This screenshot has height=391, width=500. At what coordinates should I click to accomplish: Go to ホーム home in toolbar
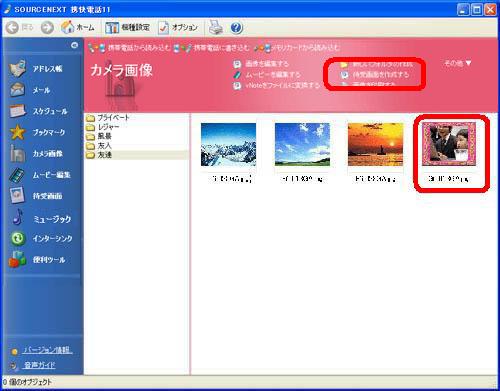pyautogui.click(x=78, y=27)
